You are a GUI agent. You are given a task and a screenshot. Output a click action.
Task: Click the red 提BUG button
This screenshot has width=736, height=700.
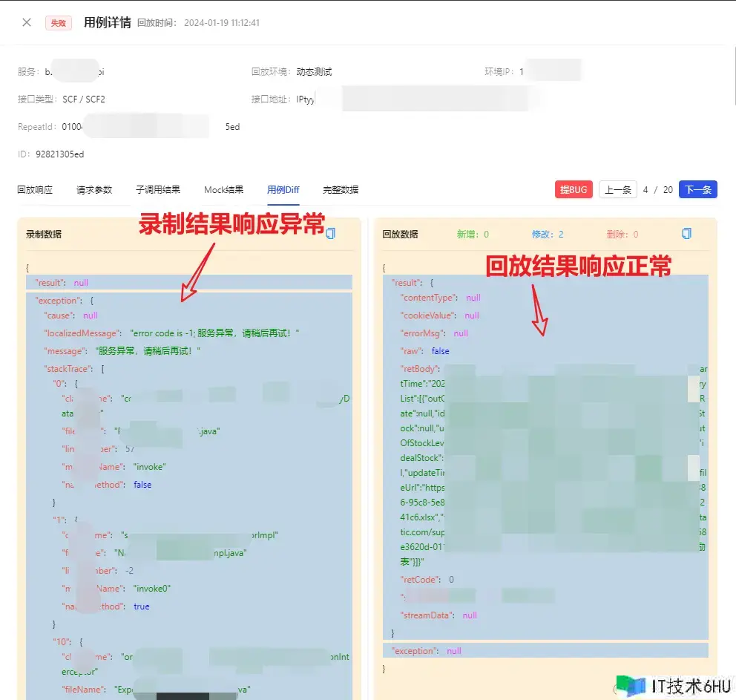(574, 190)
